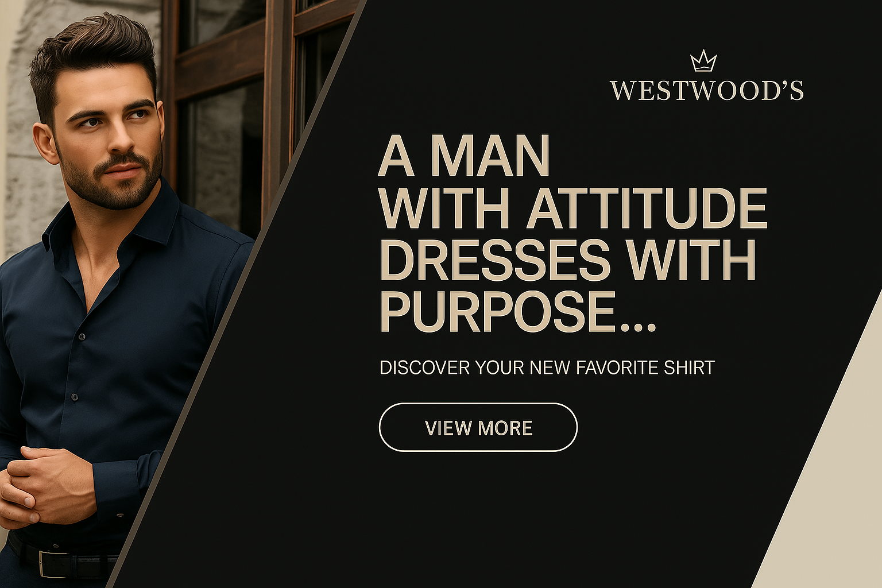This screenshot has width=882, height=588.
Task: Select the "Discover your new favorite shirt" tagline
Action: tap(547, 367)
